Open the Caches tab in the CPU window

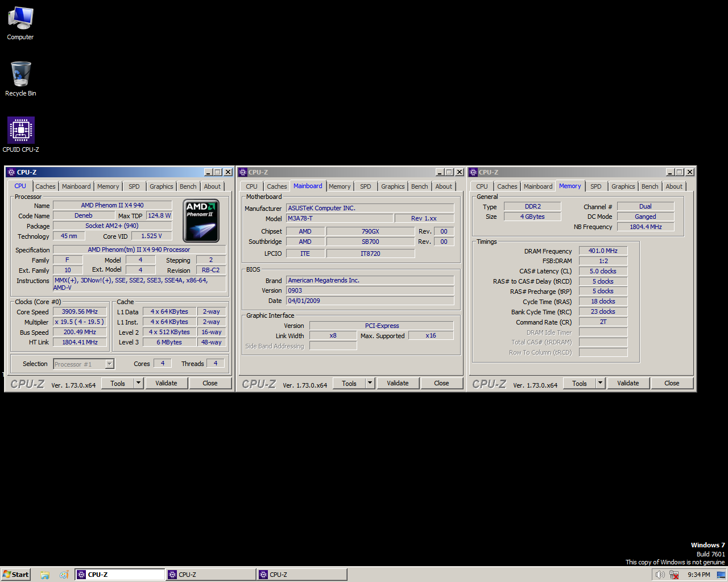tap(45, 186)
